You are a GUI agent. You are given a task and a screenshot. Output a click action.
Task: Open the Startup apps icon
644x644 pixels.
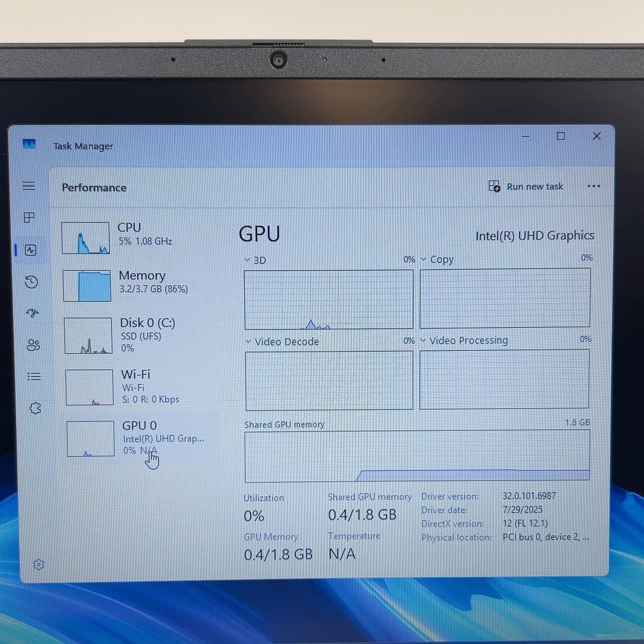(33, 313)
